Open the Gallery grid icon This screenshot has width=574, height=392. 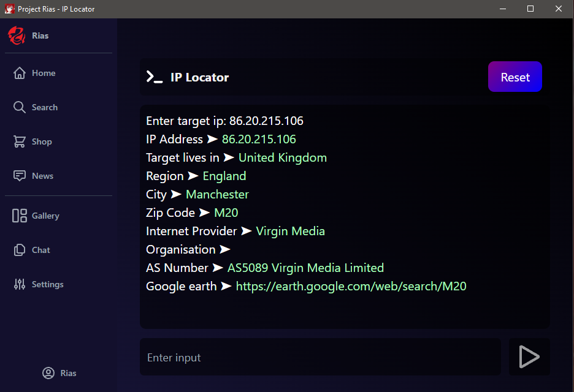coord(20,216)
